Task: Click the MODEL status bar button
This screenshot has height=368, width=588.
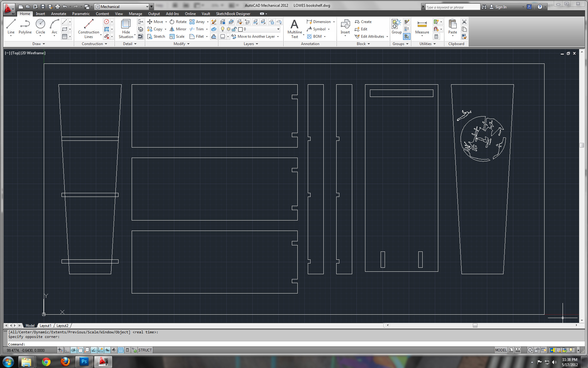Action: [501, 350]
